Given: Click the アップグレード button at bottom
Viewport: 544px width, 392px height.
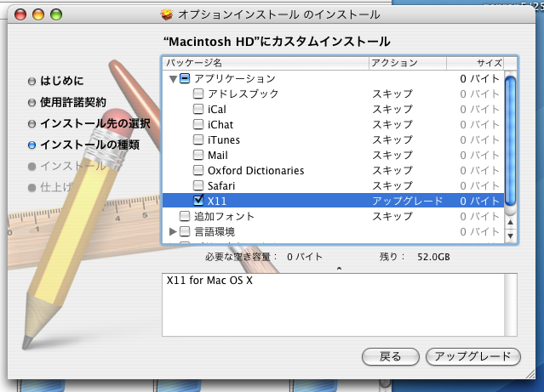Looking at the screenshot, I should (473, 356).
